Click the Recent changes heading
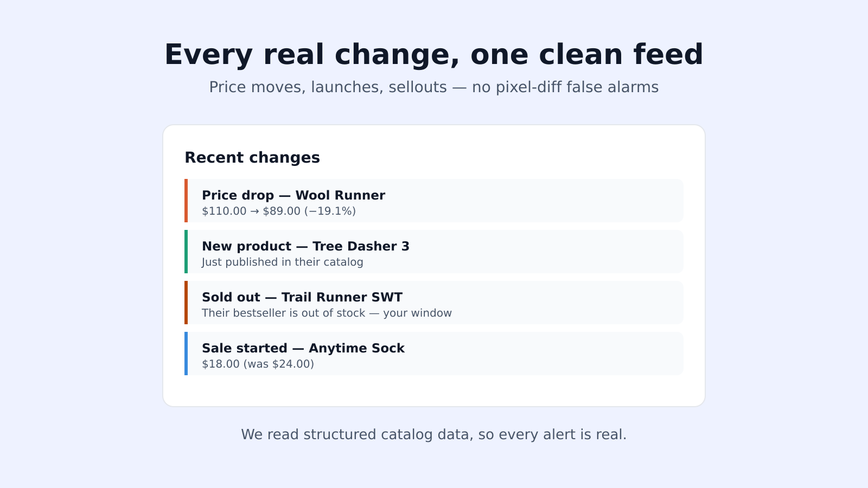The height and width of the screenshot is (488, 868). point(252,158)
